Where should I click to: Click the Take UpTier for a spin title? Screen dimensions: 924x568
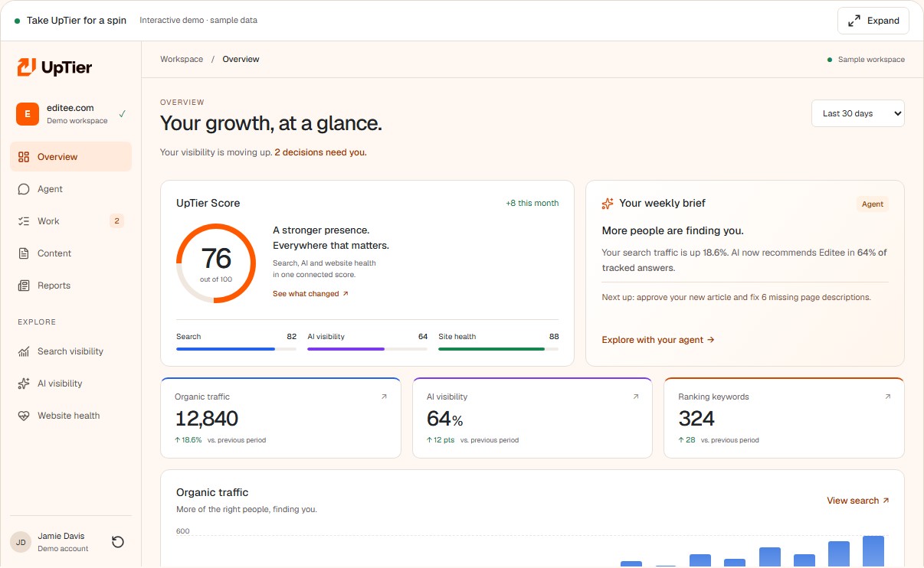(x=77, y=21)
